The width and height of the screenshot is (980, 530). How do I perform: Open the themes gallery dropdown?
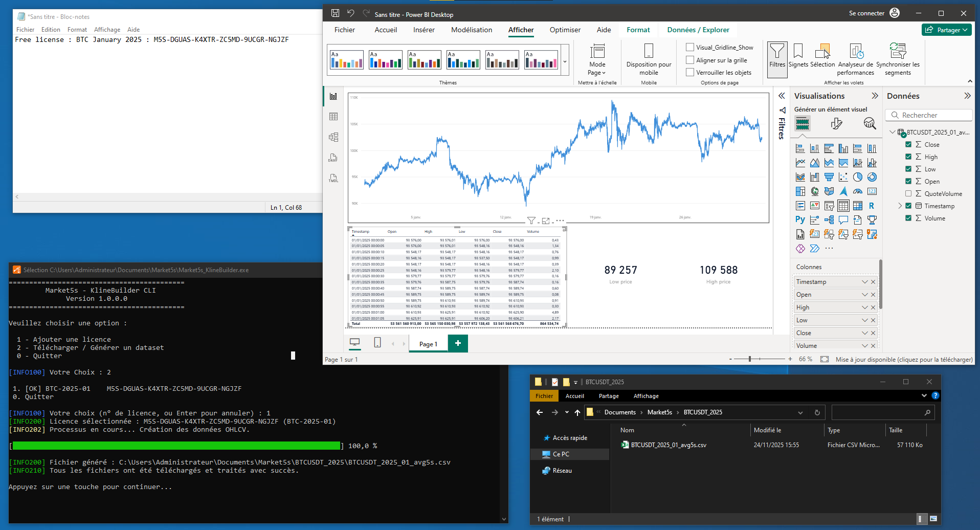[565, 60]
